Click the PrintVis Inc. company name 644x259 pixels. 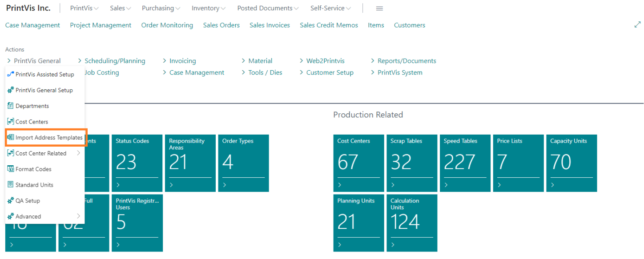pyautogui.click(x=28, y=8)
